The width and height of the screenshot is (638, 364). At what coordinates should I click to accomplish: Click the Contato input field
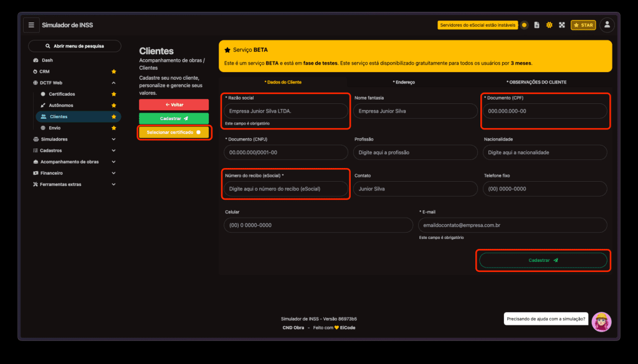click(x=416, y=189)
